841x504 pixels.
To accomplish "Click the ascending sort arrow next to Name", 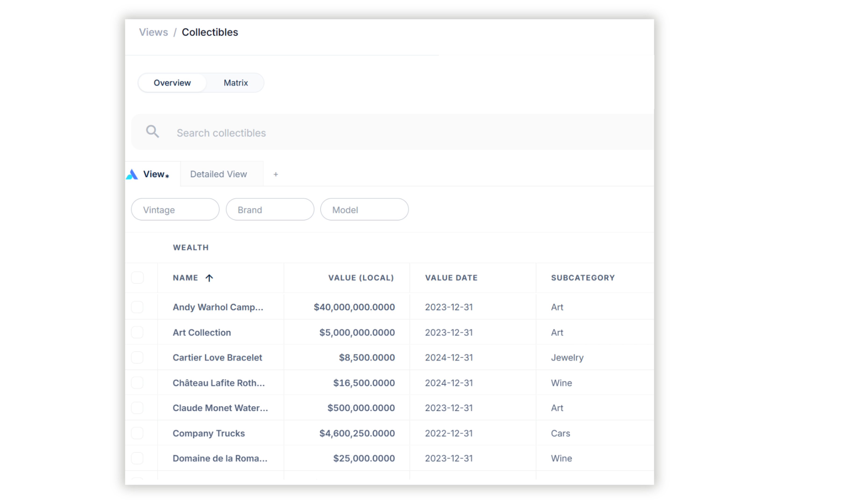I will pyautogui.click(x=209, y=278).
